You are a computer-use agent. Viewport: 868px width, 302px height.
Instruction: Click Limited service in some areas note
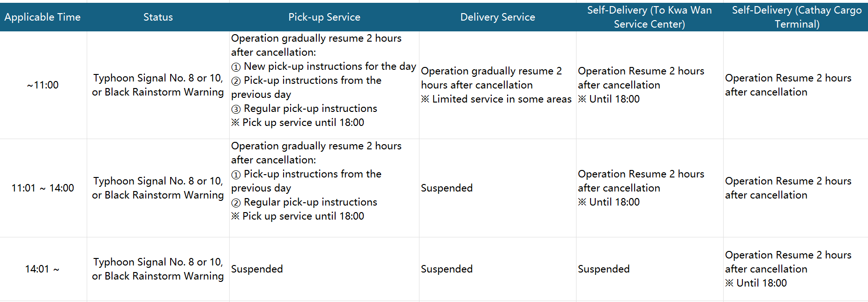pyautogui.click(x=496, y=99)
